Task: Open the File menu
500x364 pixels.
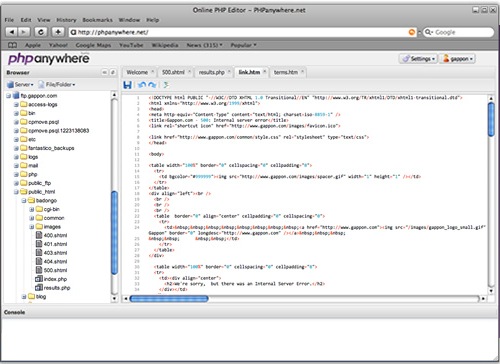Action: pyautogui.click(x=9, y=20)
